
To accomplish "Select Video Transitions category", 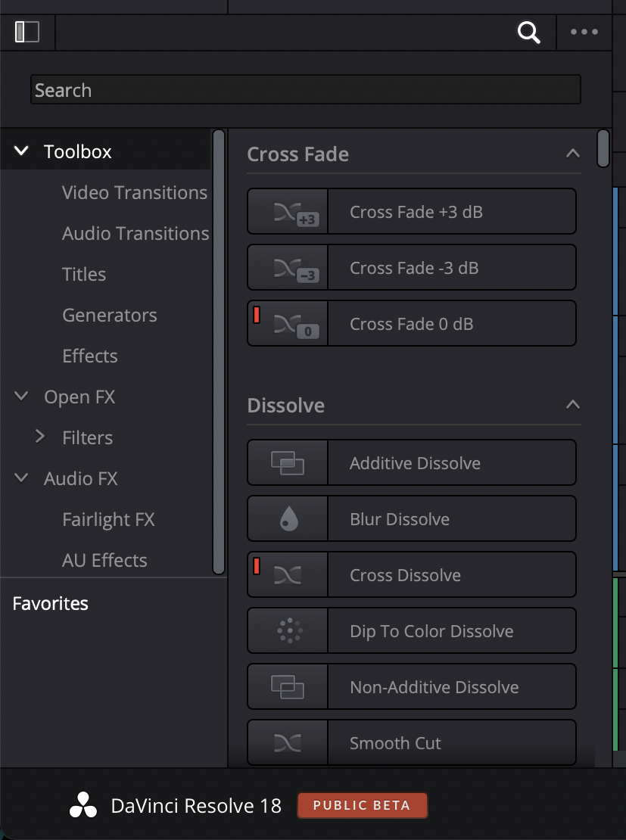I will point(135,192).
